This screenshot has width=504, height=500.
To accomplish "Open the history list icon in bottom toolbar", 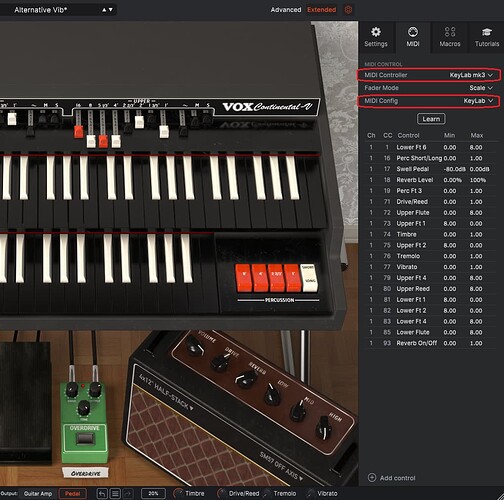I will point(115,493).
